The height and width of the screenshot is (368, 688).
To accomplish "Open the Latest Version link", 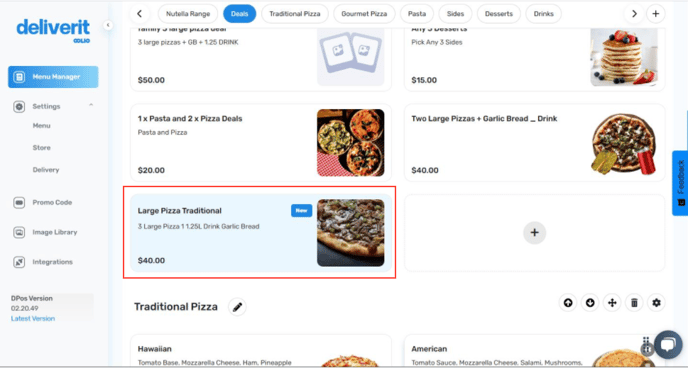I will pyautogui.click(x=33, y=318).
